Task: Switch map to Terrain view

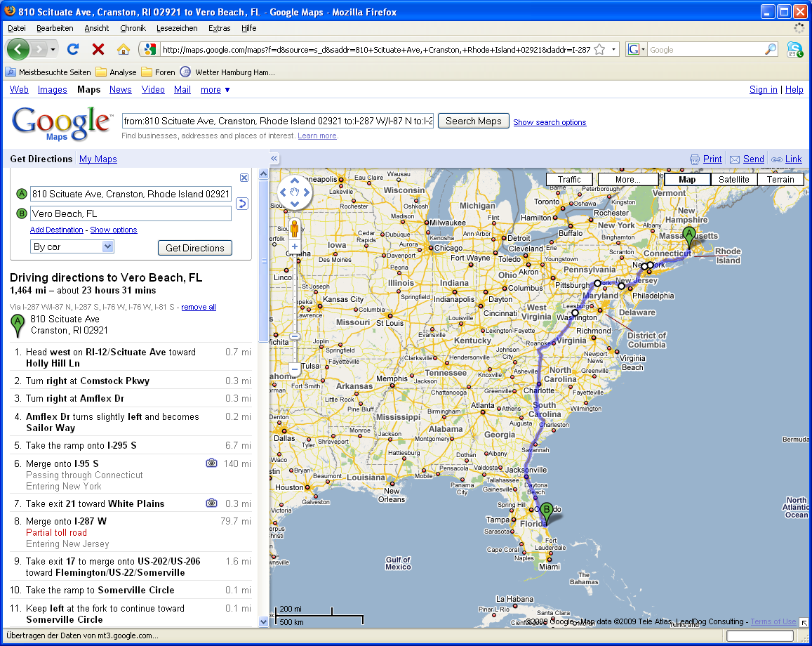Action: pyautogui.click(x=780, y=180)
